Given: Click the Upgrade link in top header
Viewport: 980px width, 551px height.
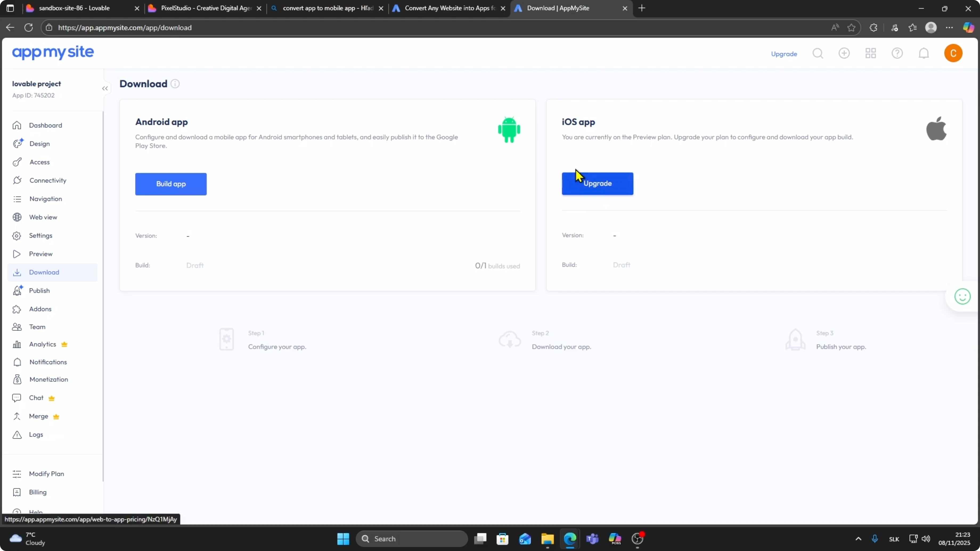Looking at the screenshot, I should coord(784,54).
